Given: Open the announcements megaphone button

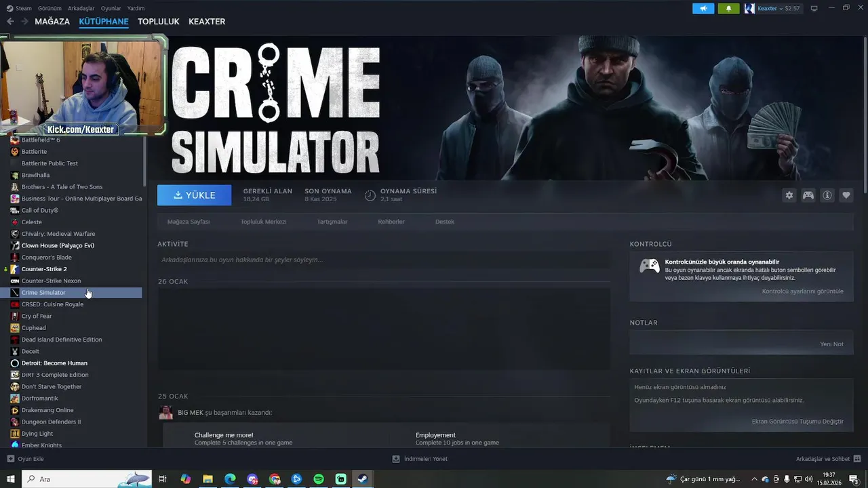Looking at the screenshot, I should tap(703, 8).
